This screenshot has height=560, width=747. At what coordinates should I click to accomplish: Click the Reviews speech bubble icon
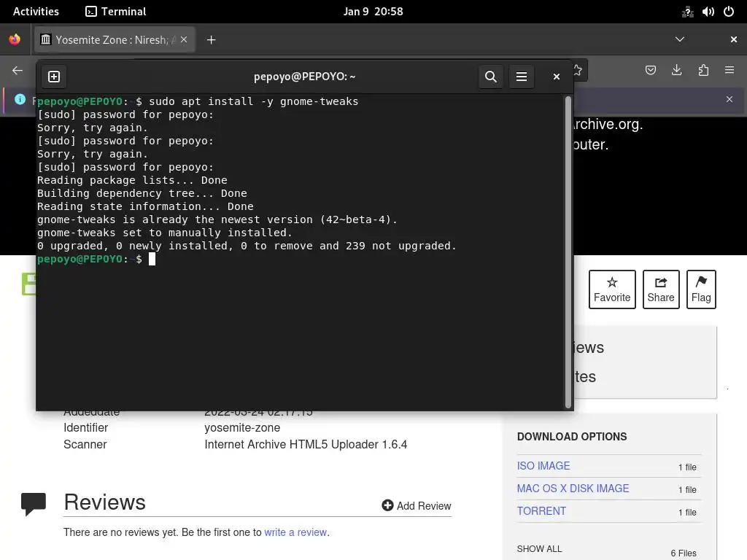click(34, 504)
